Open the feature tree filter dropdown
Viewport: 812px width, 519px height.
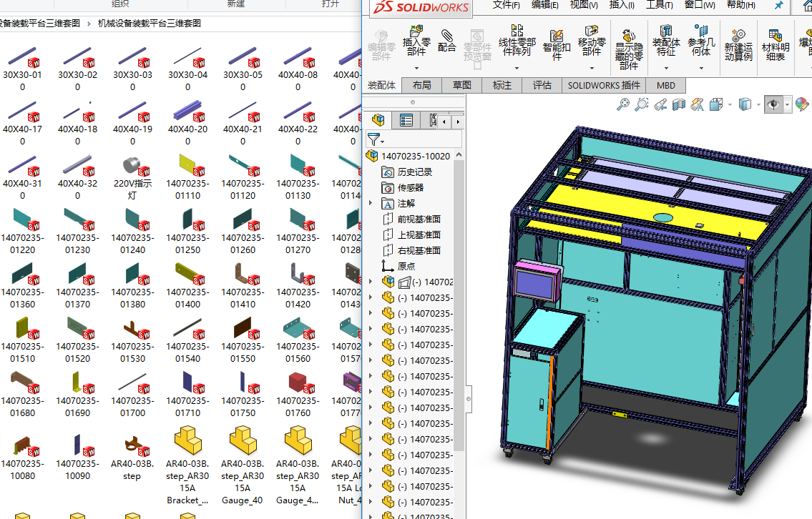[375, 139]
